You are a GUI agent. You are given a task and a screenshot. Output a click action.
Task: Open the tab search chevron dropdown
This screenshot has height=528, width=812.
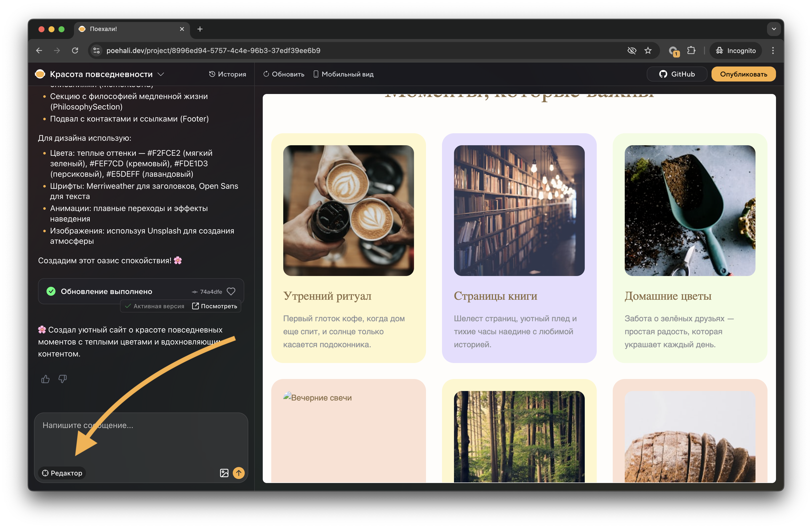pyautogui.click(x=773, y=29)
